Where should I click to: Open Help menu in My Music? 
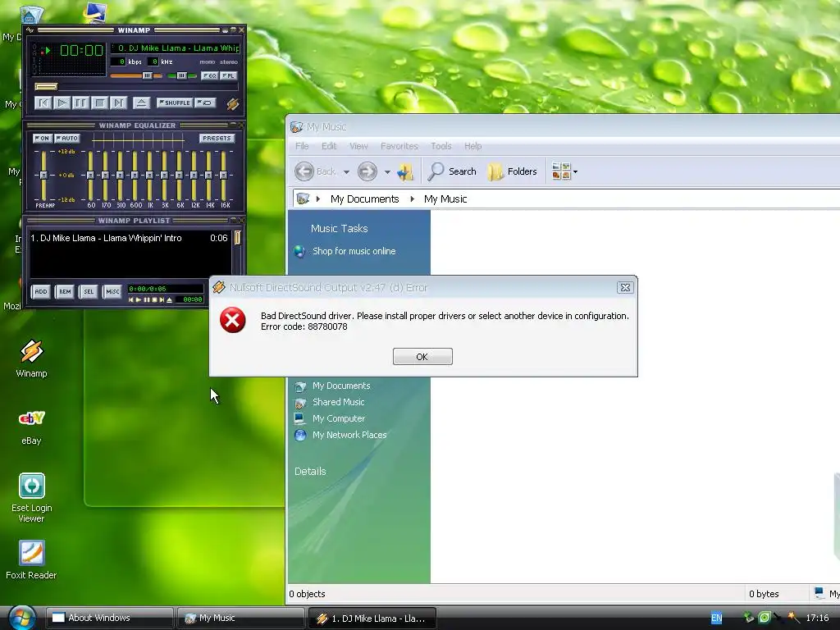coord(472,146)
